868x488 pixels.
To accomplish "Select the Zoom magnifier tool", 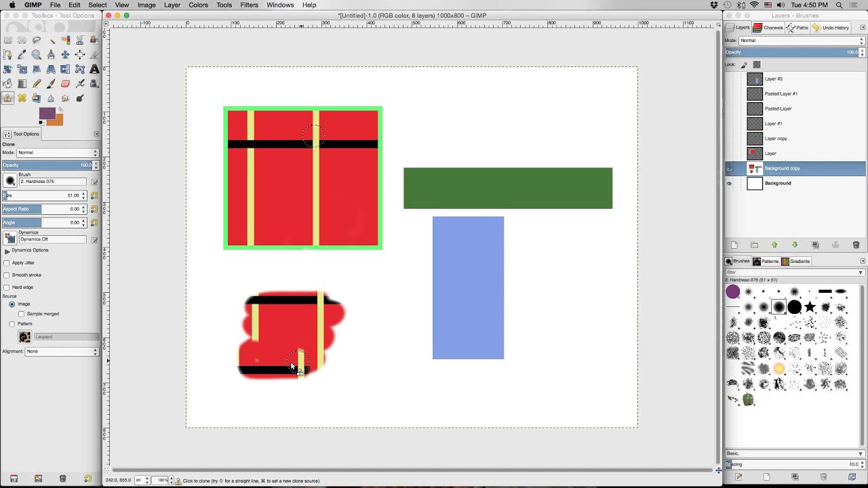I will pyautogui.click(x=37, y=54).
